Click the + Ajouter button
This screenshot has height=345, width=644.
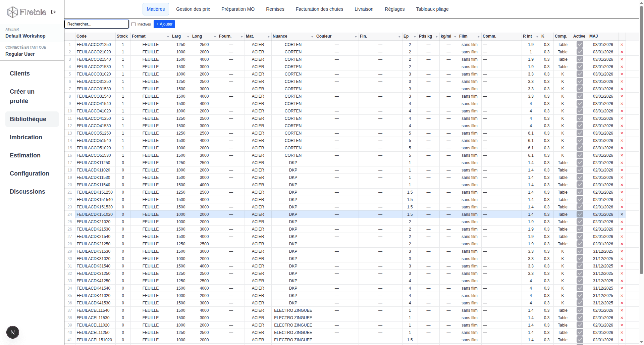(x=164, y=24)
